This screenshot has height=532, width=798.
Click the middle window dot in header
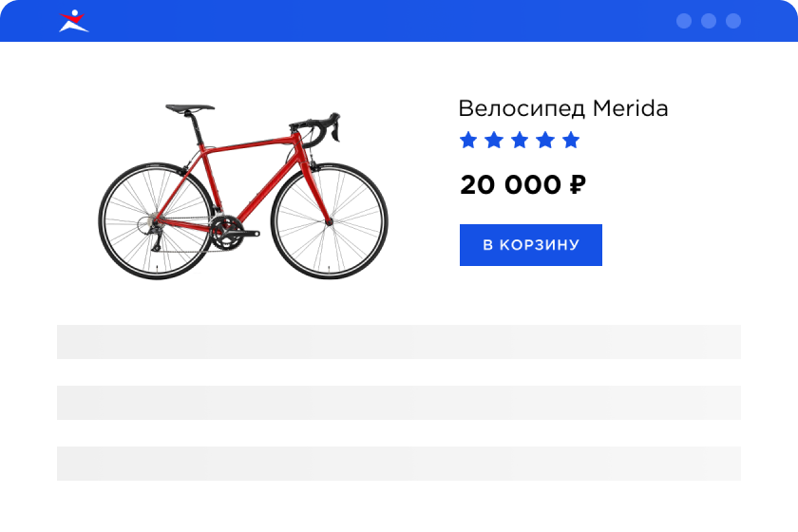709,21
